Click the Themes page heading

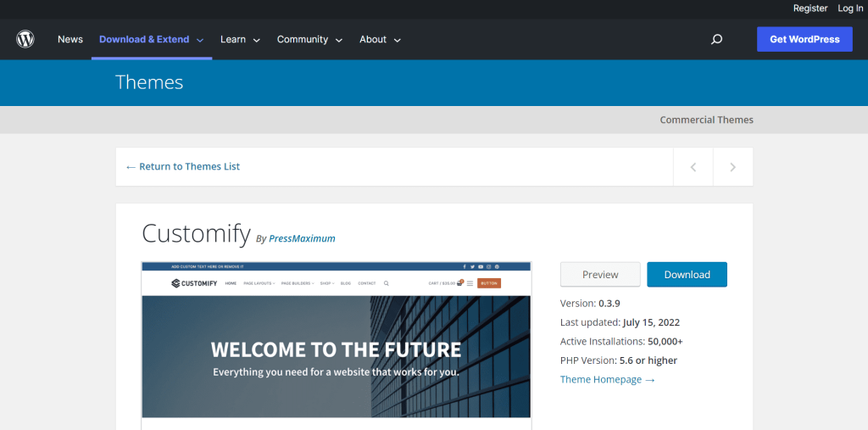pyautogui.click(x=149, y=82)
